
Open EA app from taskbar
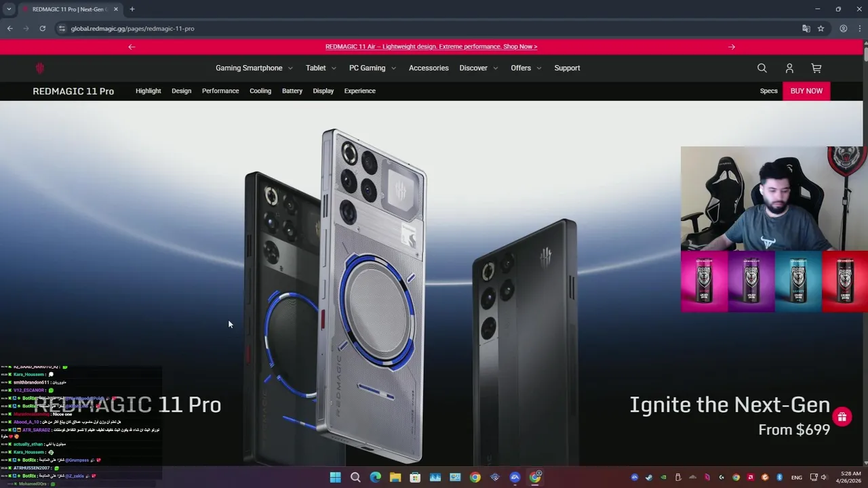coord(515,477)
